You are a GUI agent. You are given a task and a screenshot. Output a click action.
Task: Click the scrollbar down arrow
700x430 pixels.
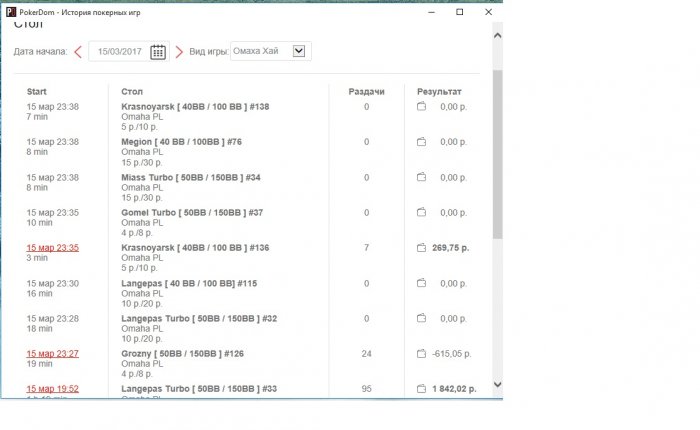[x=498, y=384]
